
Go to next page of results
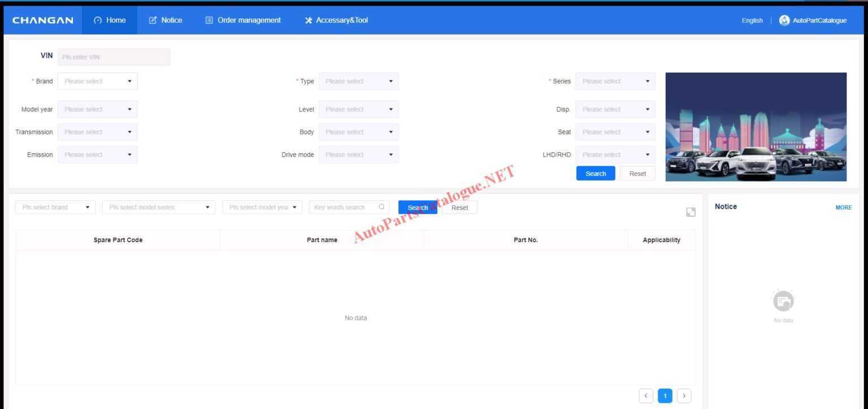tap(684, 395)
